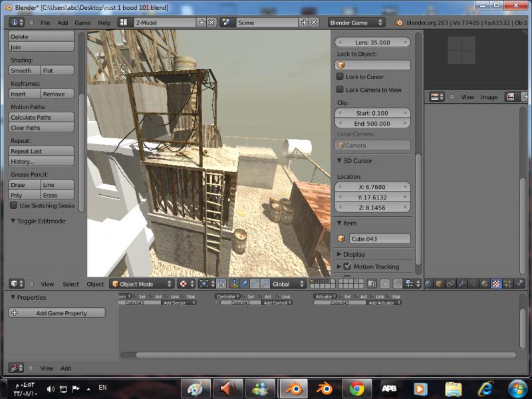Check Use Sketching Sessions option

(14, 205)
